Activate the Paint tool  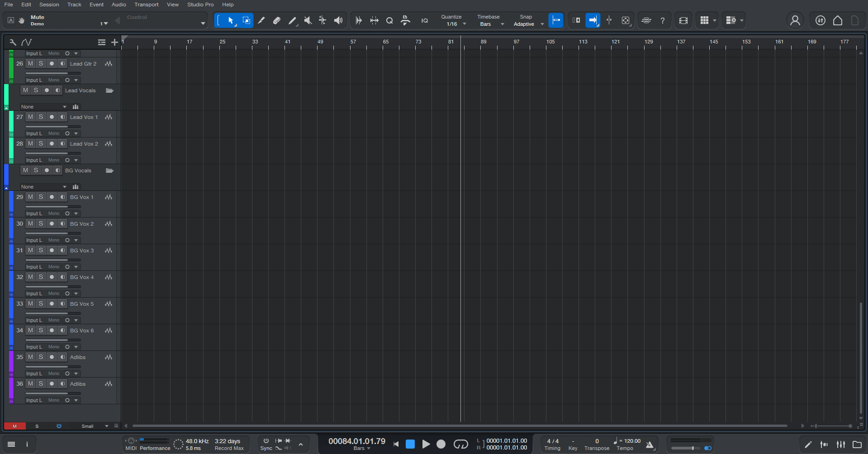pos(292,20)
